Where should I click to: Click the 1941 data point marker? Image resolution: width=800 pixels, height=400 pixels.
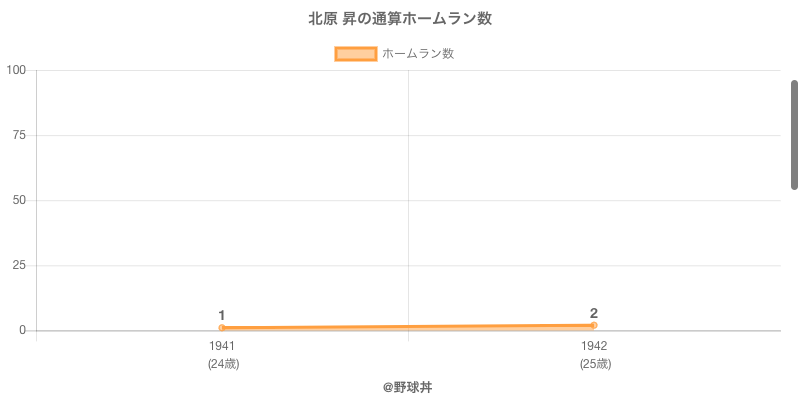pyautogui.click(x=222, y=328)
